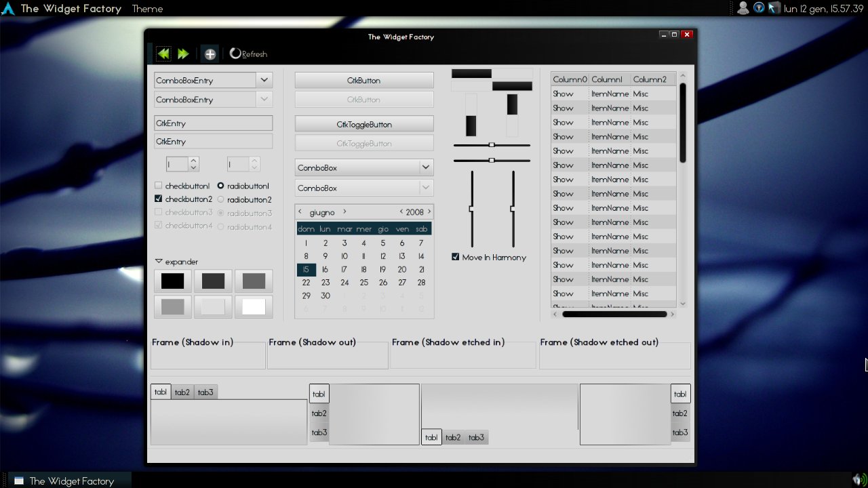The height and width of the screenshot is (488, 868).
Task: Pick the dark gray color swatch
Action: tap(213, 281)
